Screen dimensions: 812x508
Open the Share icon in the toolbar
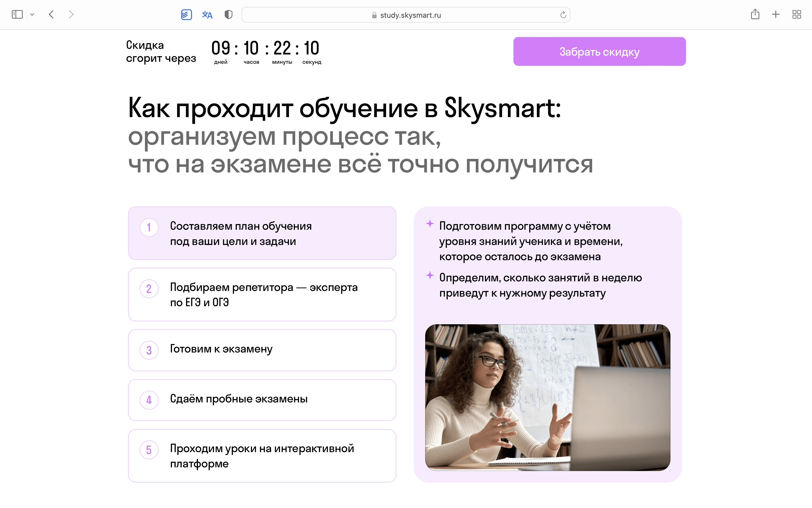[x=755, y=14]
